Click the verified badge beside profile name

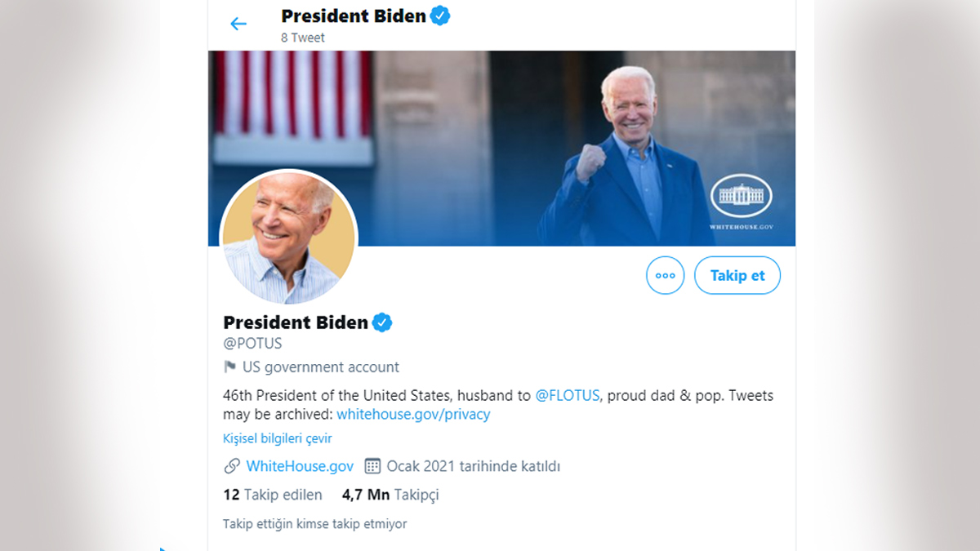382,322
